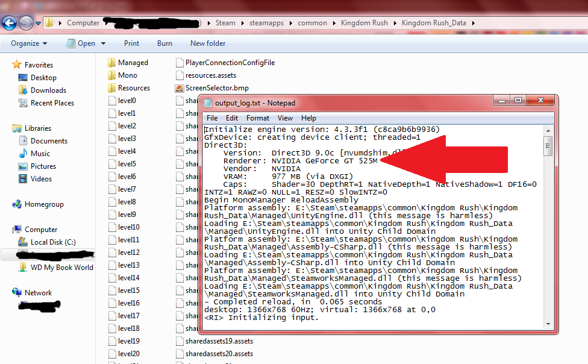Click the New folder button
The width and height of the screenshot is (588, 364).
pos(208,43)
